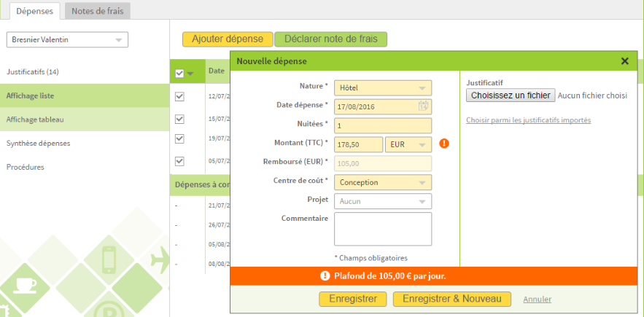Click the Date dépense input field

click(383, 107)
